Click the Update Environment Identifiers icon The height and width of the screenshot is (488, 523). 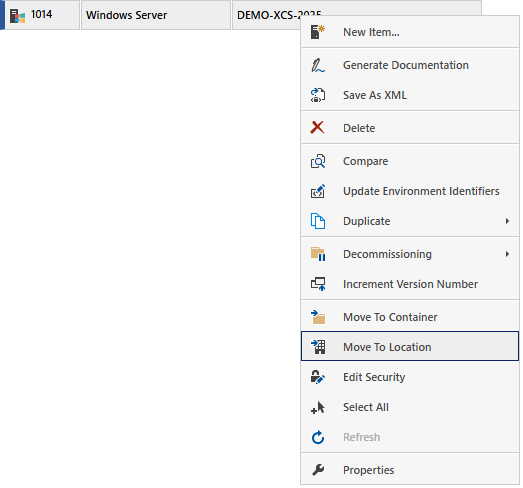(x=318, y=191)
